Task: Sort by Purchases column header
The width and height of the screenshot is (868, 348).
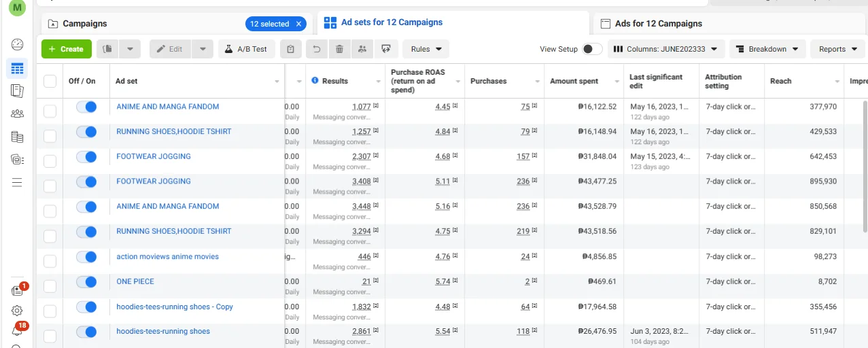Action: coord(488,81)
